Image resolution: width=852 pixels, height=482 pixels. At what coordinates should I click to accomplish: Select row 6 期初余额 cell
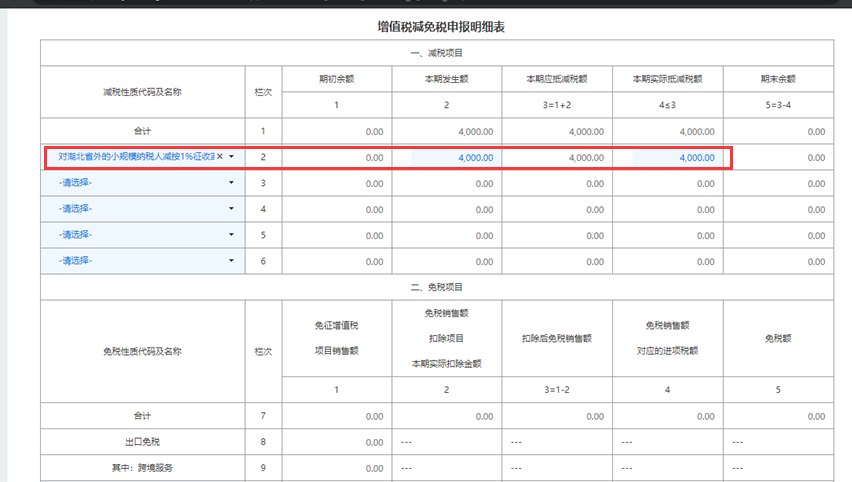click(337, 262)
